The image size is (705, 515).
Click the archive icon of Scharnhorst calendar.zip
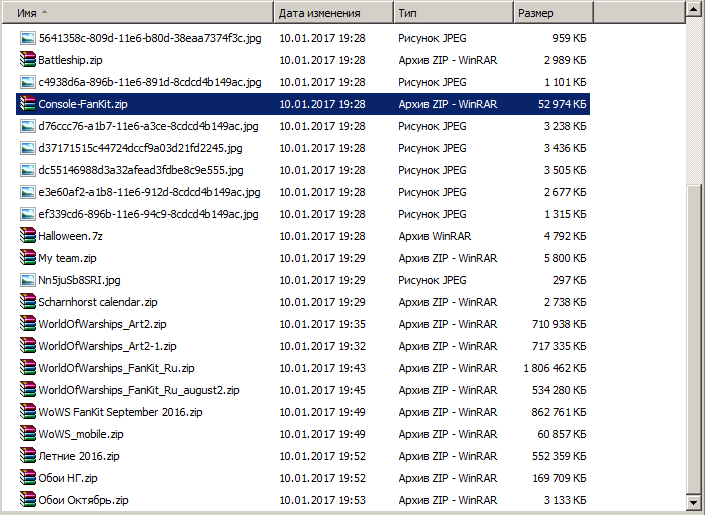(x=27, y=302)
